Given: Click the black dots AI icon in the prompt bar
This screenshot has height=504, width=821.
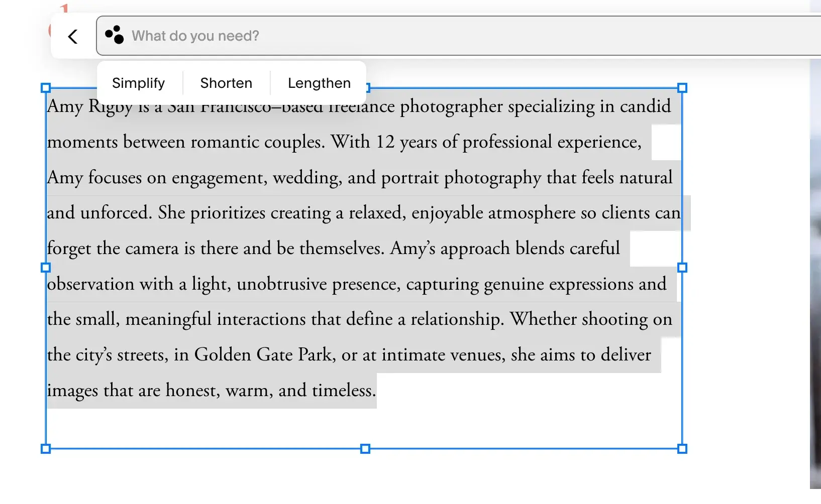Looking at the screenshot, I should pos(115,36).
